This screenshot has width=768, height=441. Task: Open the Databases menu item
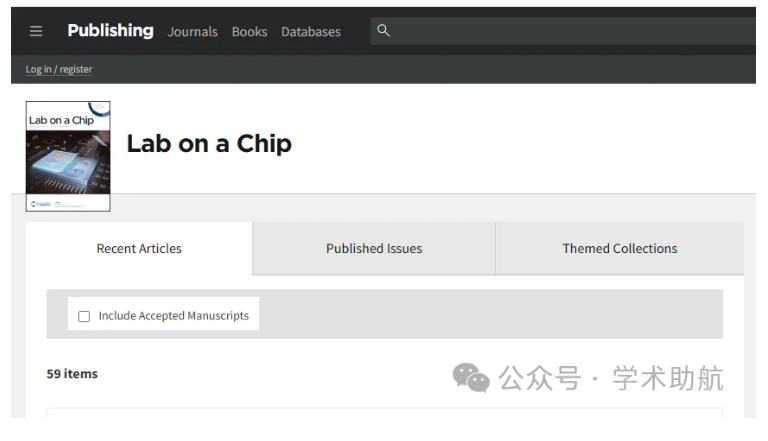(x=311, y=32)
